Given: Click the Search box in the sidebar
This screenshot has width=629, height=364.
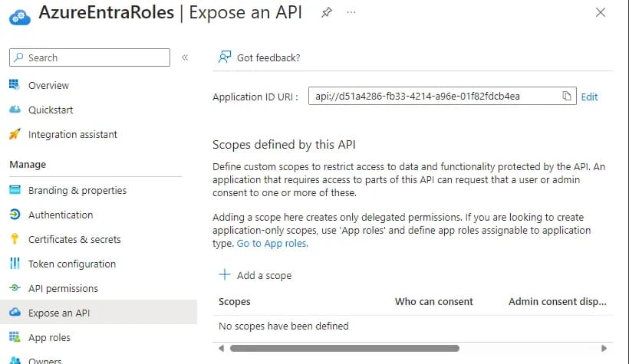Looking at the screenshot, I should (90, 57).
